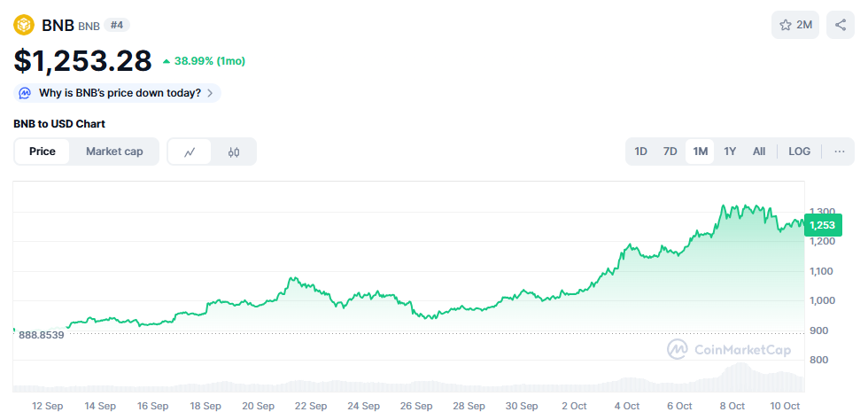This screenshot has width=868, height=412.
Task: Choose the 1Y time range
Action: (730, 152)
